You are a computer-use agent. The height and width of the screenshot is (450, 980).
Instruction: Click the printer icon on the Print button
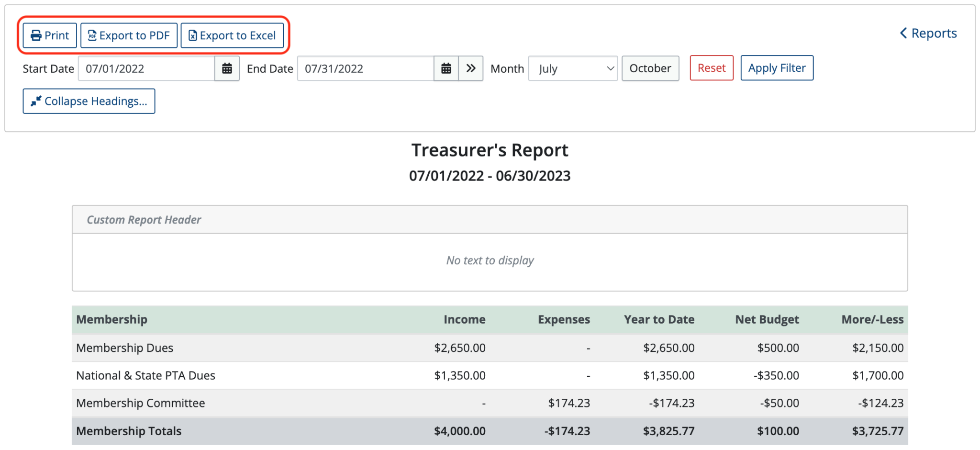35,35
